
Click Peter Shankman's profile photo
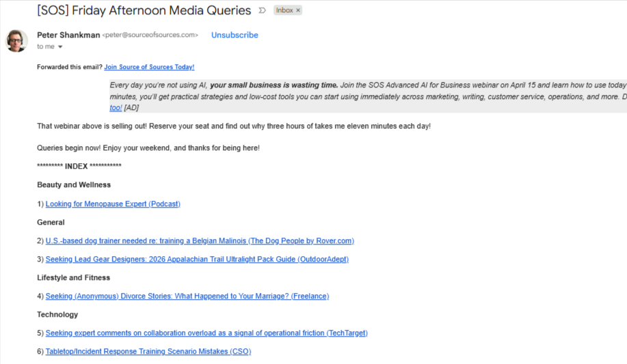click(17, 41)
